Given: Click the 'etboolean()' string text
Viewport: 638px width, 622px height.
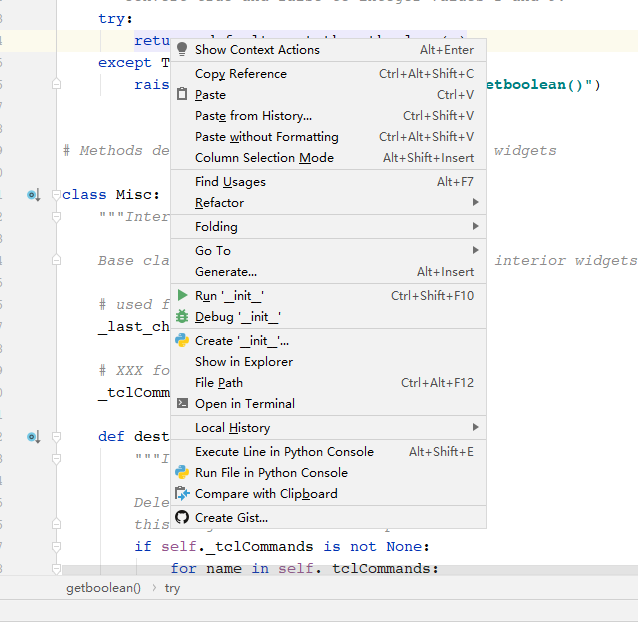Looking at the screenshot, I should pyautogui.click(x=539, y=85).
